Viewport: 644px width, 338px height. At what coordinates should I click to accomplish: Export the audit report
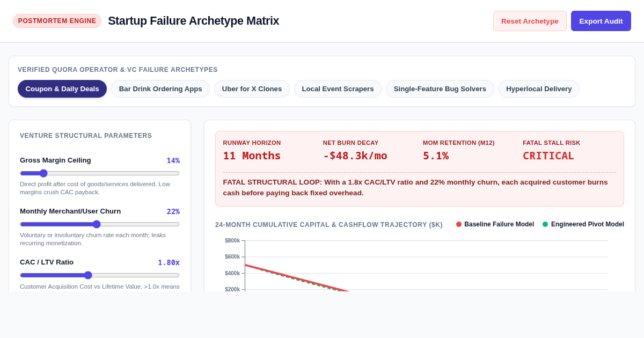pos(601,21)
